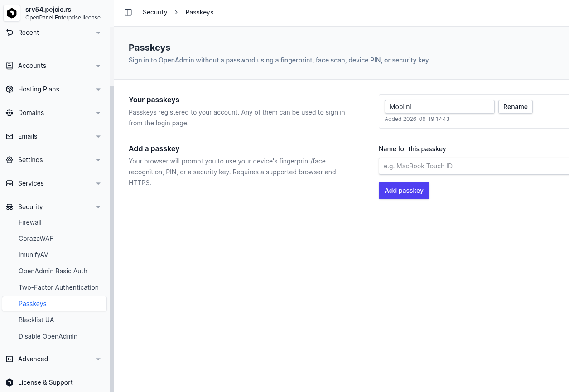Click the Services server icon

10,183
